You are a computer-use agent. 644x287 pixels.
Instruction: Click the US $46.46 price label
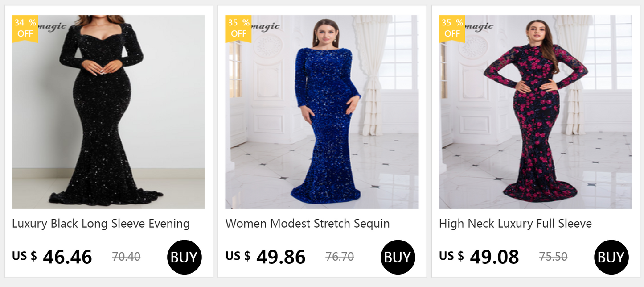(x=52, y=257)
